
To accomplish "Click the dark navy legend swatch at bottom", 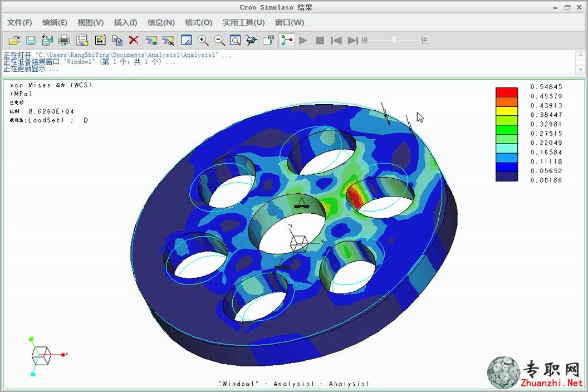I will click(x=507, y=177).
